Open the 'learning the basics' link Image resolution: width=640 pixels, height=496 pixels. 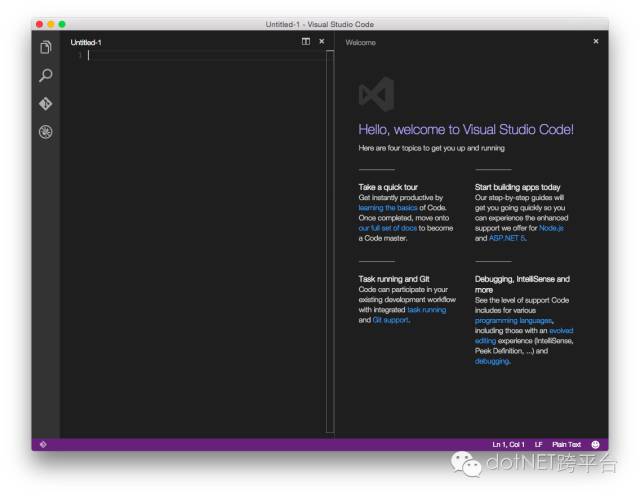388,208
